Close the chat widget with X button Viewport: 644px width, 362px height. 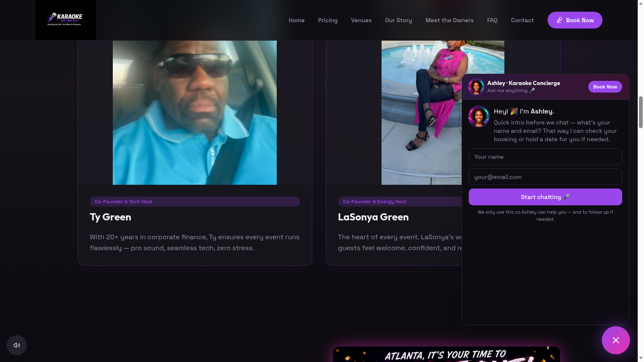[x=615, y=340]
